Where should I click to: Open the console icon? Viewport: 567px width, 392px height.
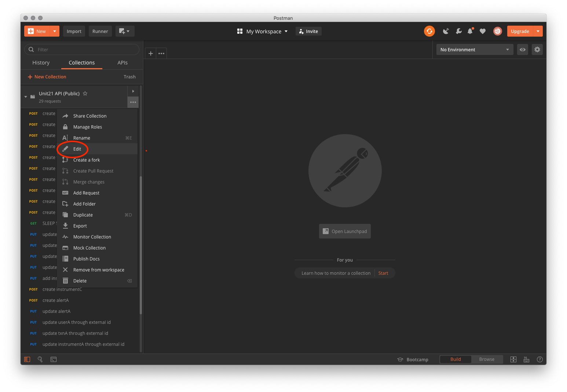point(54,359)
